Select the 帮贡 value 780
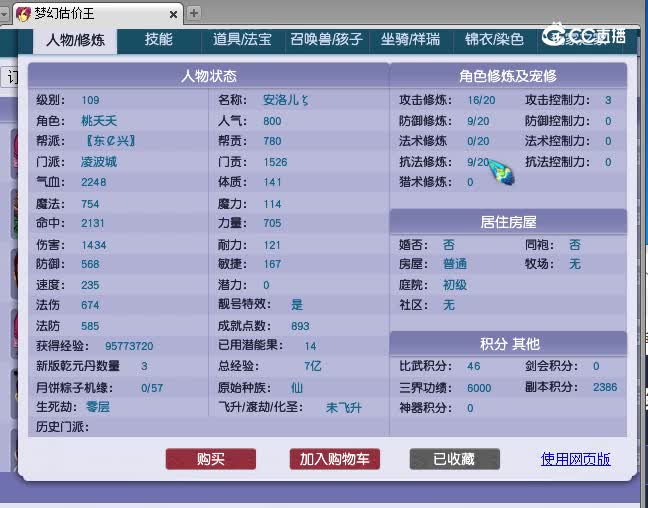 [272, 141]
